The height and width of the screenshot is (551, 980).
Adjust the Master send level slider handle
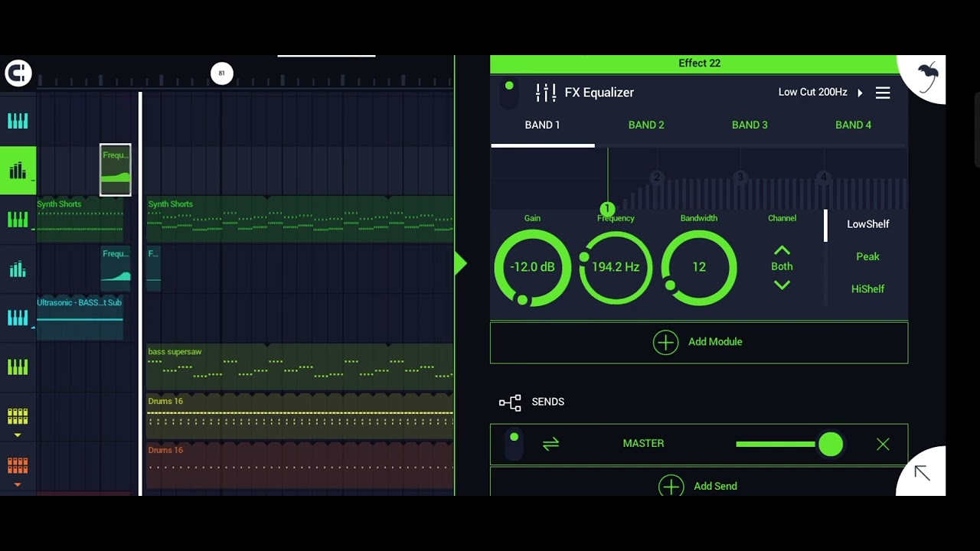click(x=830, y=444)
